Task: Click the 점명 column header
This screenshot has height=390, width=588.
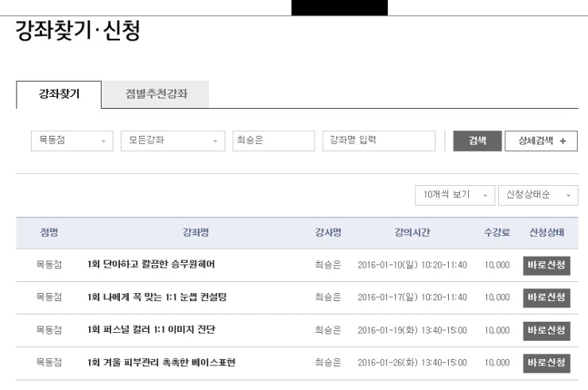Action: click(x=49, y=233)
